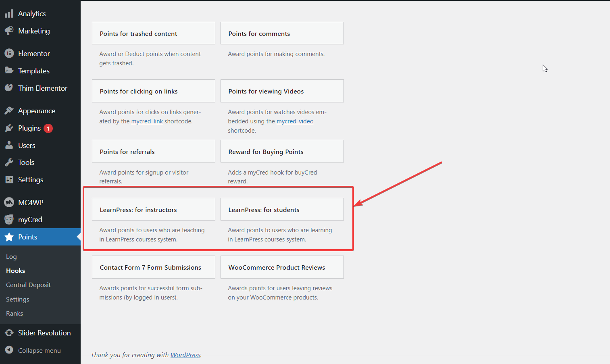Select Contact Form 7 Form Submissions hook

point(154,267)
